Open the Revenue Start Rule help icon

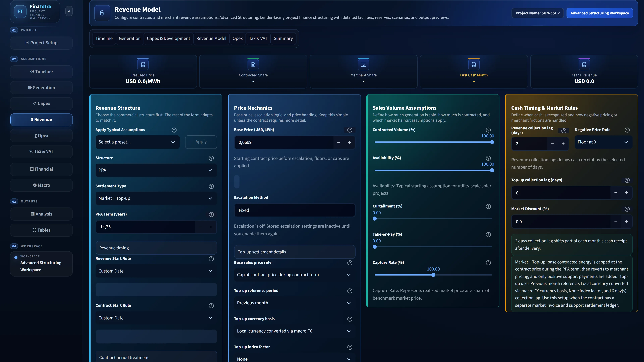point(211,259)
